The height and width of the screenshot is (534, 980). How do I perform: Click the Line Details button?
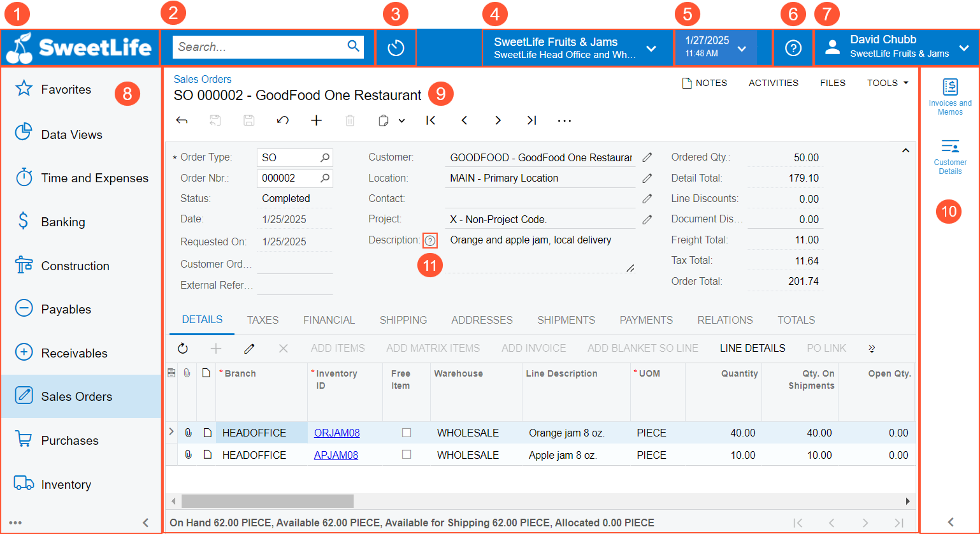point(753,349)
